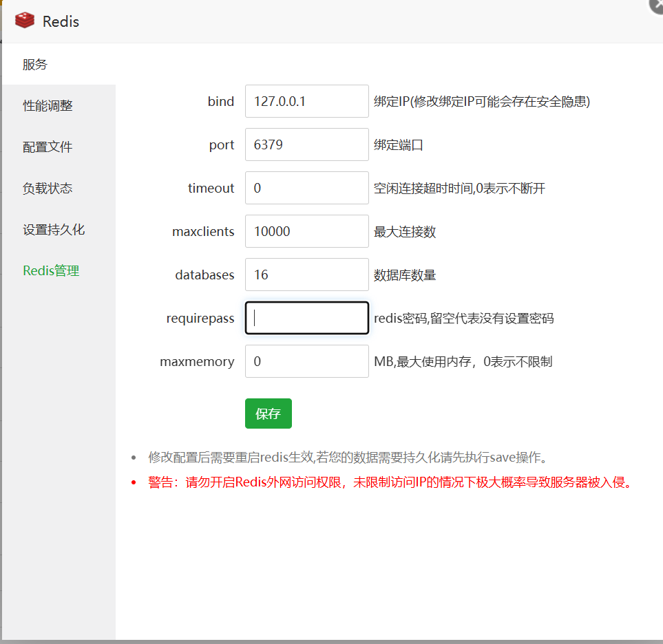
Task: Click the maxclients label
Action: (x=203, y=232)
